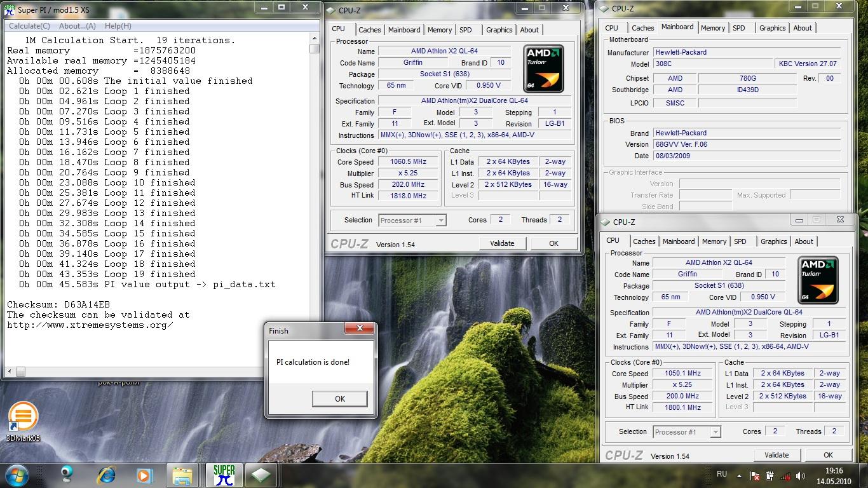Open About tab in 1050.1 MHz CPU-Z
This screenshot has height=488, width=868.
[804, 241]
